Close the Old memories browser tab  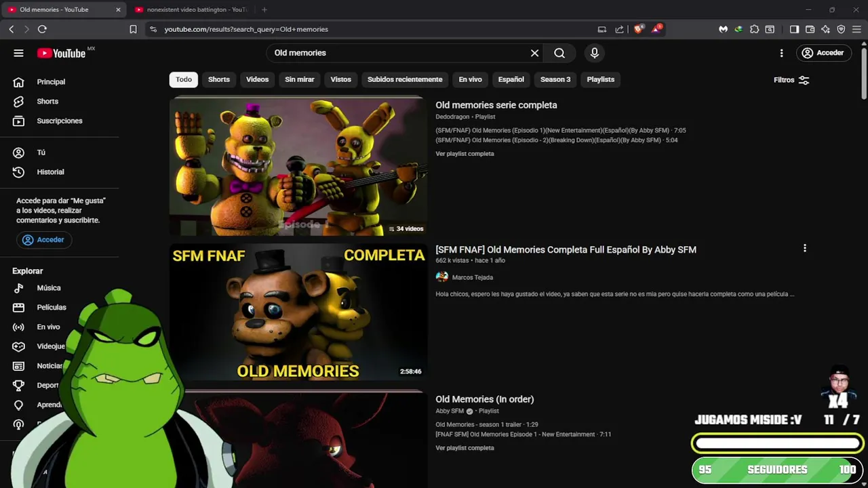pyautogui.click(x=118, y=9)
